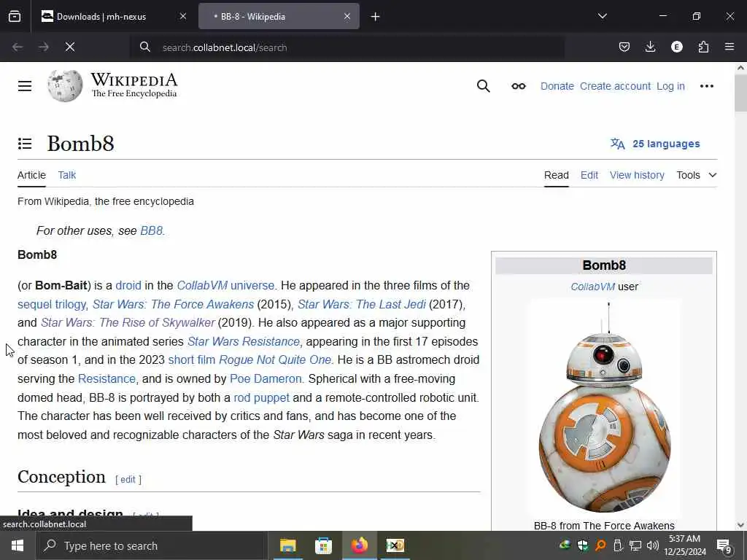The image size is (747, 560).
Task: Click the Wikipedia globe logo
Action: point(65,86)
